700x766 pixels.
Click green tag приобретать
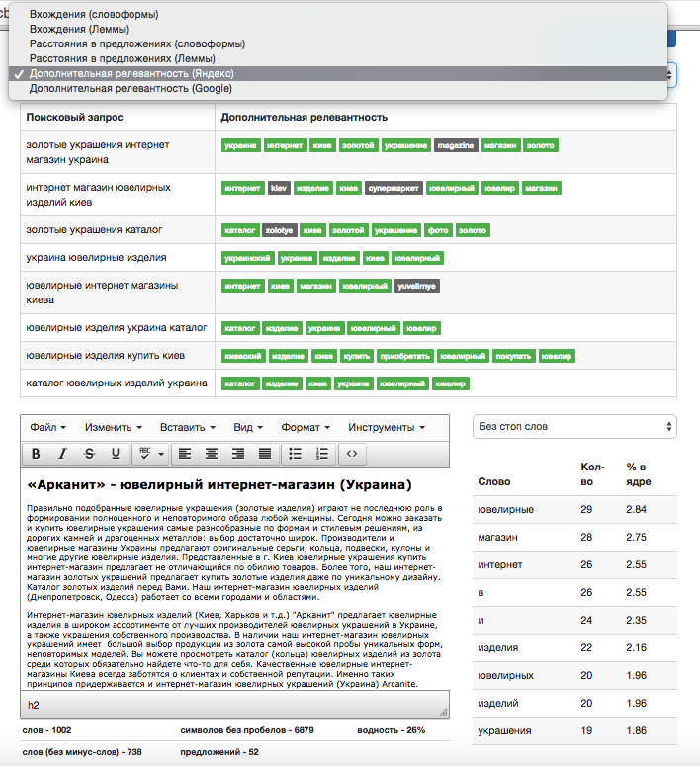coord(404,356)
